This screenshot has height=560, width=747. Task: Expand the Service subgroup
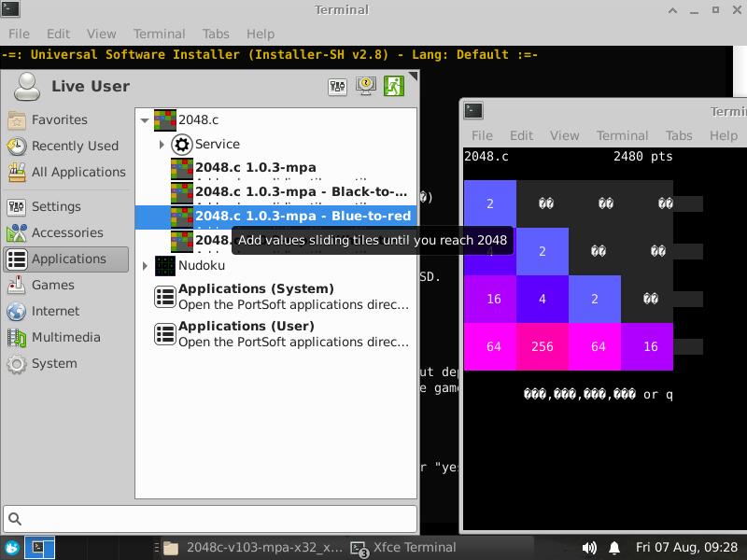(x=162, y=145)
